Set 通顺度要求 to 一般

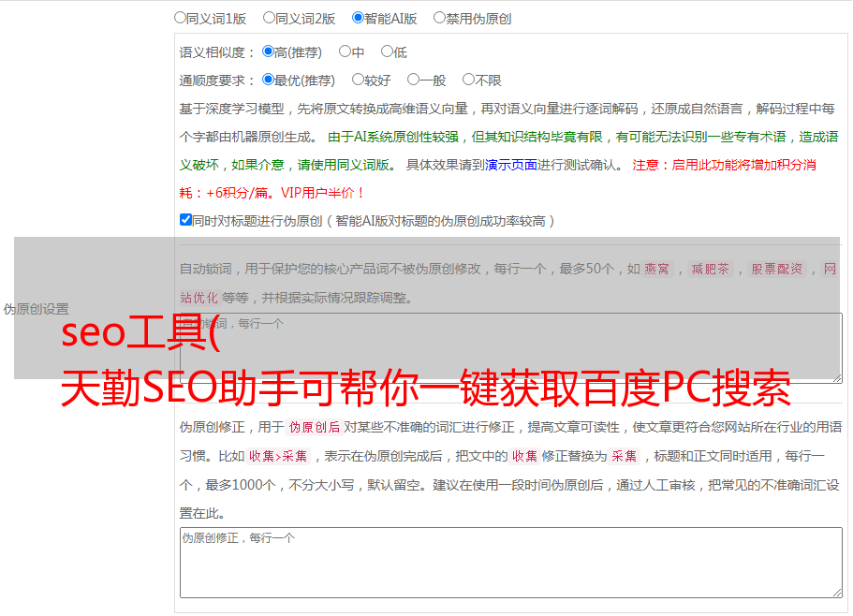414,80
